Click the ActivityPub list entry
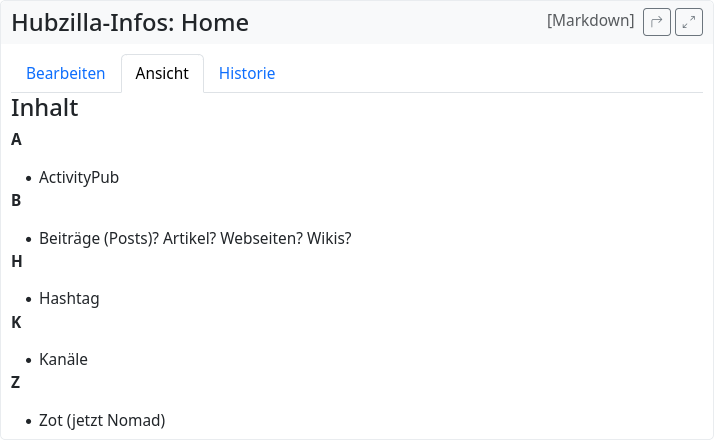 [79, 177]
